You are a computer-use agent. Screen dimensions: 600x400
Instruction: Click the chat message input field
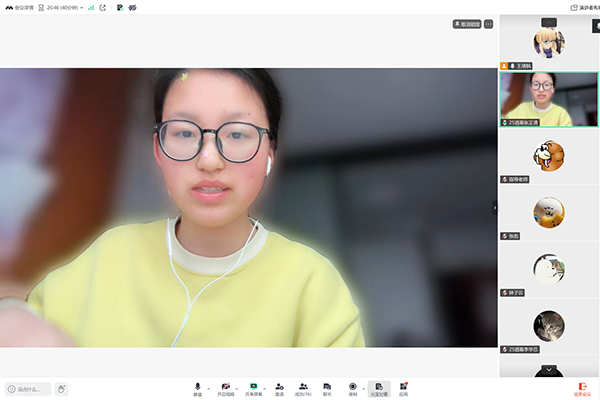(x=28, y=389)
